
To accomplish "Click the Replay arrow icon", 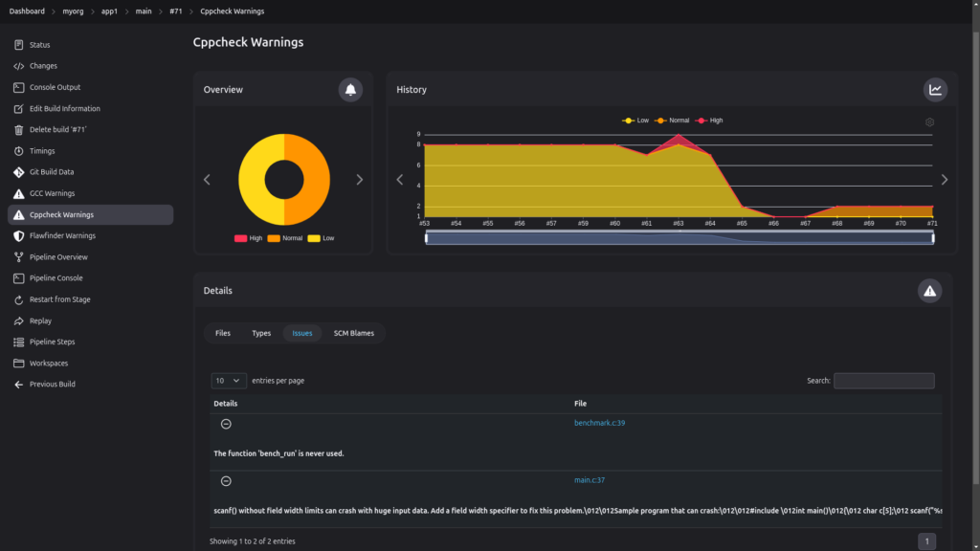I will [x=19, y=321].
